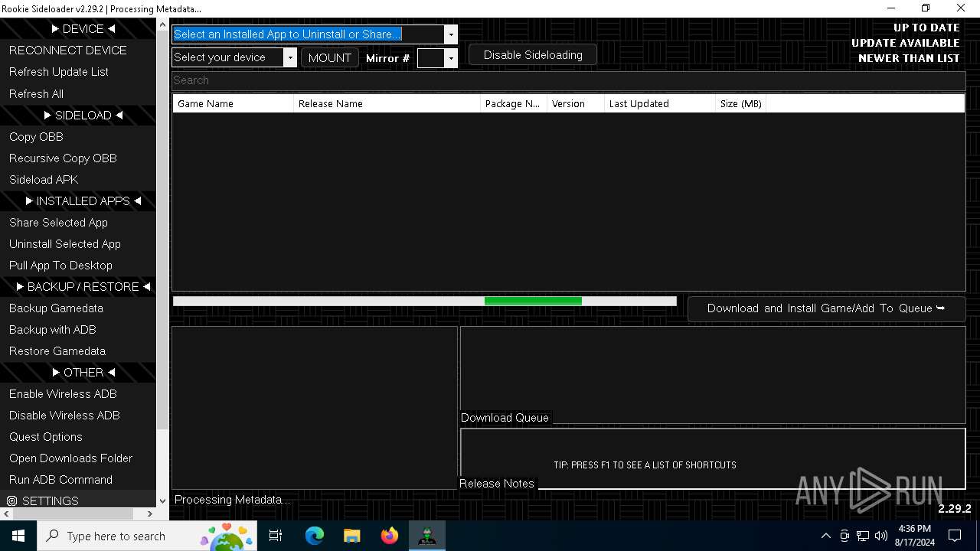Choose Backup with ADB

[x=52, y=329]
